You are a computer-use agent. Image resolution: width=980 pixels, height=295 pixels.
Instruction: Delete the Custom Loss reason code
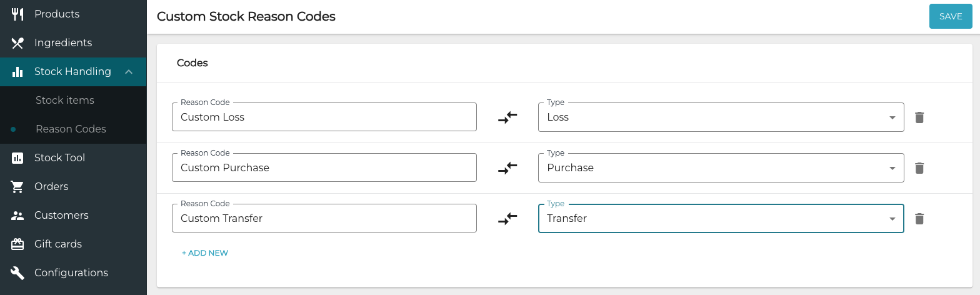point(919,117)
